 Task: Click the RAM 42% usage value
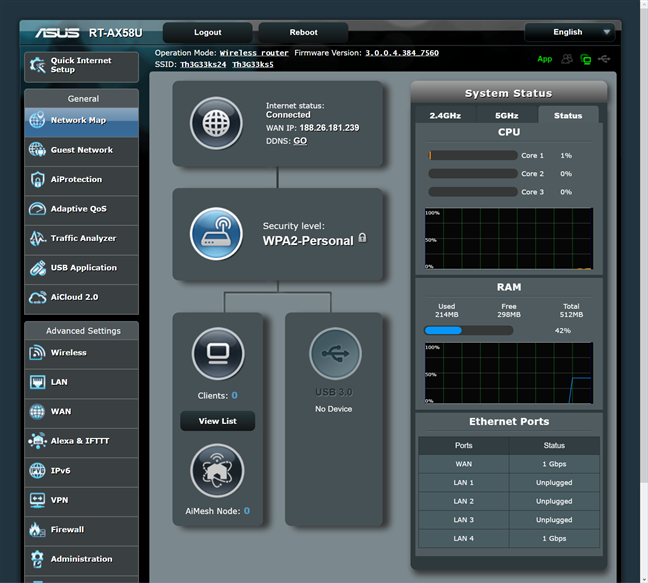click(x=562, y=331)
